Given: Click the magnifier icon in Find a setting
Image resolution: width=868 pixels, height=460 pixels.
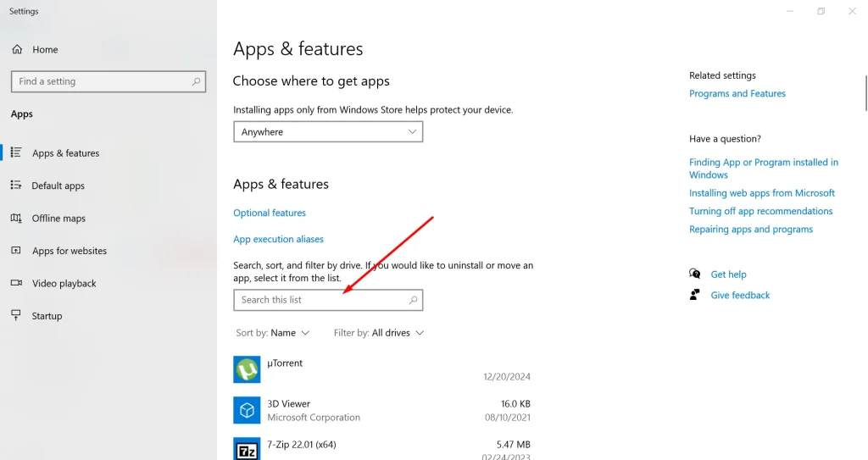Looking at the screenshot, I should [196, 81].
